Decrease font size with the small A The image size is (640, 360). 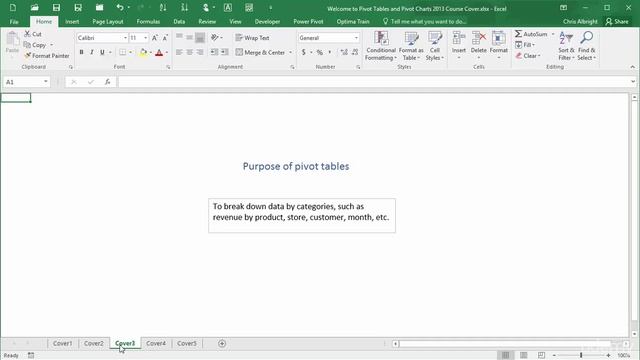coord(165,38)
